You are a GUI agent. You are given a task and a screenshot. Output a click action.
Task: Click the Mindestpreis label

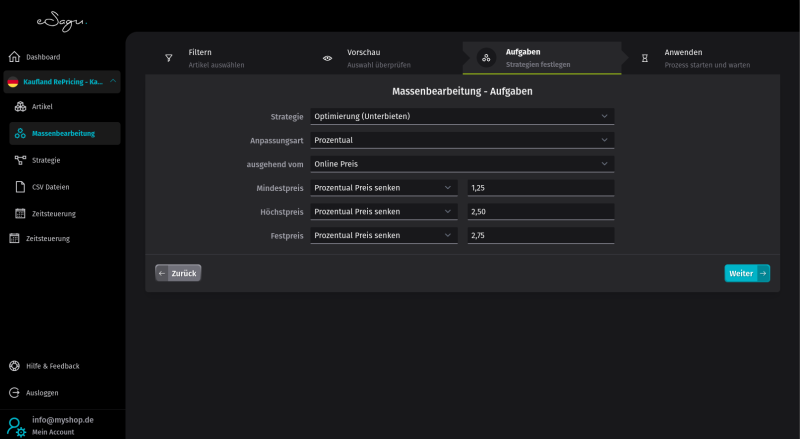280,188
